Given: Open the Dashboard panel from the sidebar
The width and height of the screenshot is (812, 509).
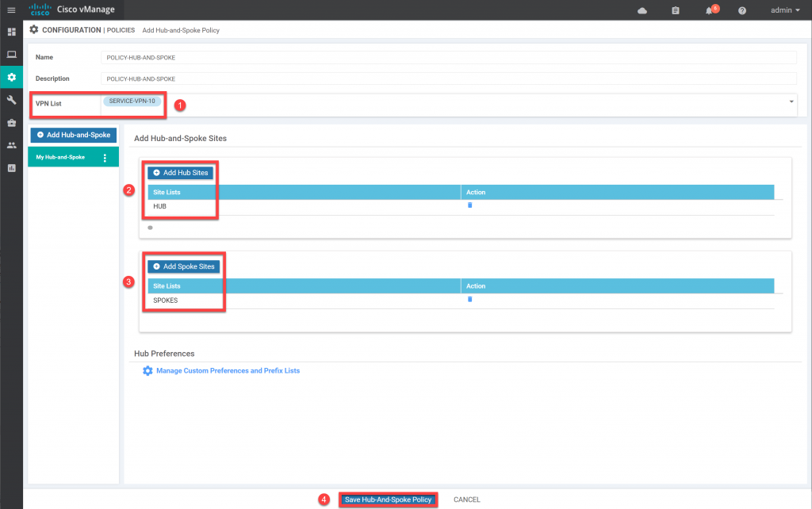Looking at the screenshot, I should pos(11,31).
